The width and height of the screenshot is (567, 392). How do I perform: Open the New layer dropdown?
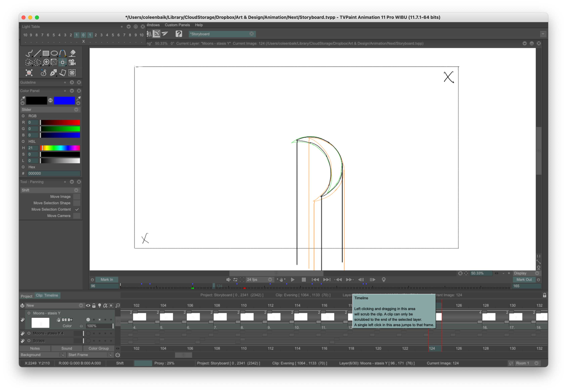coord(81,305)
